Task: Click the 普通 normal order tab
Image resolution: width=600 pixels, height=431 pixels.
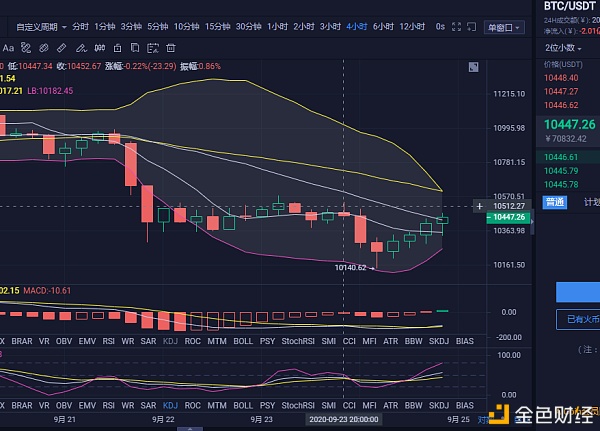Action: [x=555, y=202]
